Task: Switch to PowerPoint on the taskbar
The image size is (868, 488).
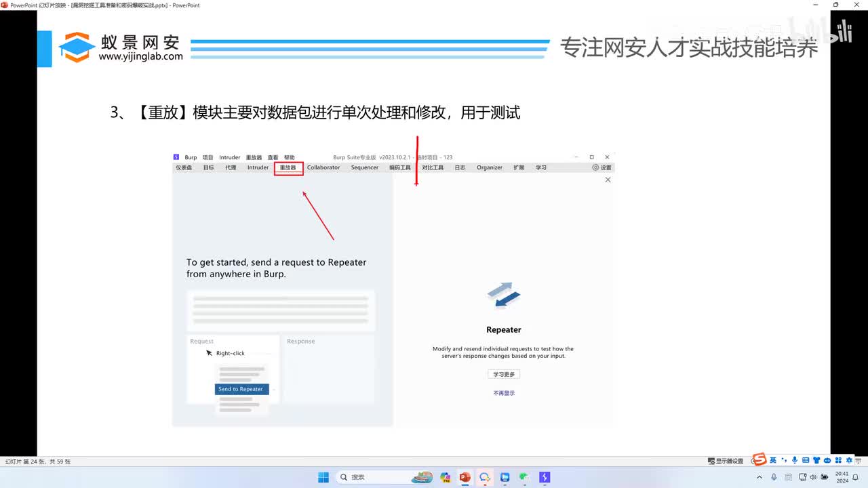Action: (x=465, y=477)
